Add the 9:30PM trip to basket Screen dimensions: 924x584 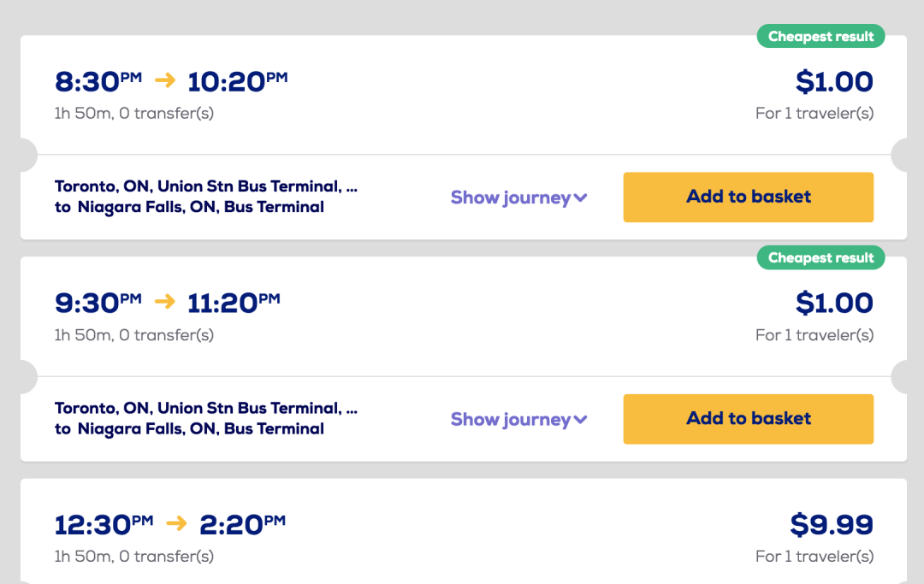[748, 419]
